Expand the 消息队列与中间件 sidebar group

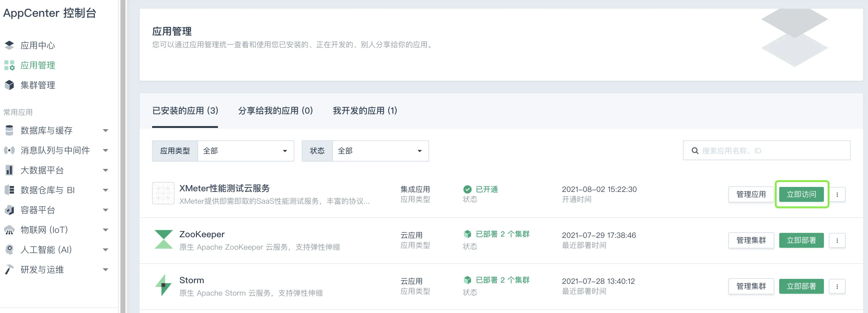coord(106,150)
